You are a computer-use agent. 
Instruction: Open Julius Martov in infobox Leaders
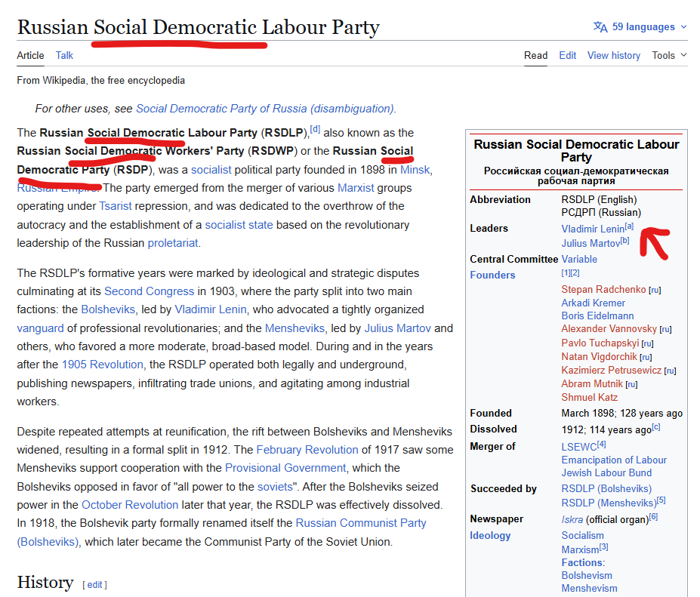point(591,243)
